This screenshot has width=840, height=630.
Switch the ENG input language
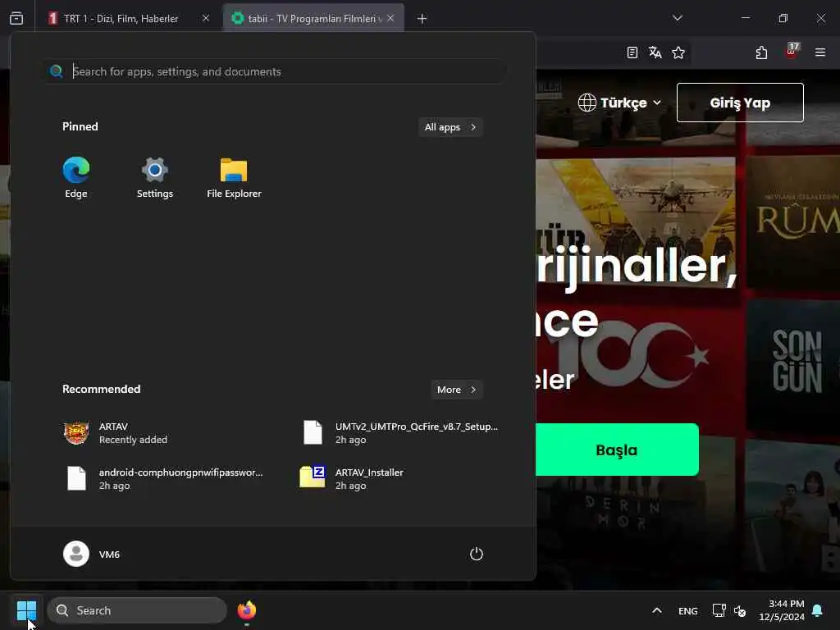(688, 610)
